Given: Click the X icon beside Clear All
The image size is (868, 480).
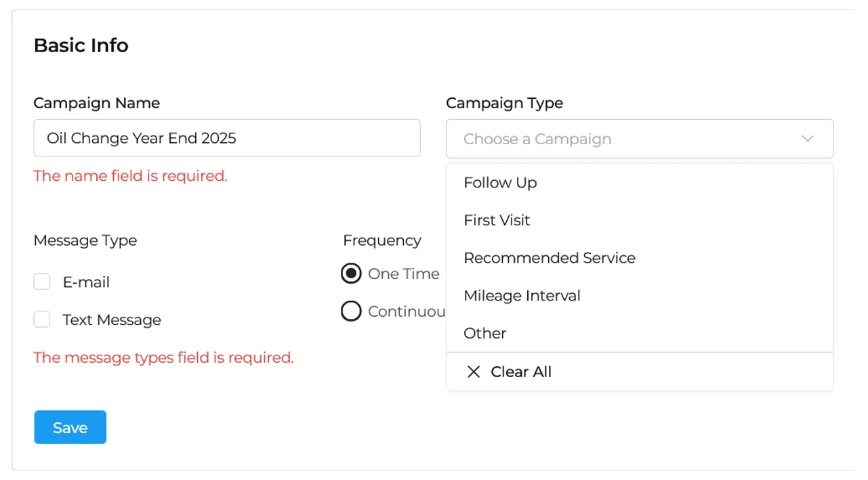Looking at the screenshot, I should click(x=474, y=372).
